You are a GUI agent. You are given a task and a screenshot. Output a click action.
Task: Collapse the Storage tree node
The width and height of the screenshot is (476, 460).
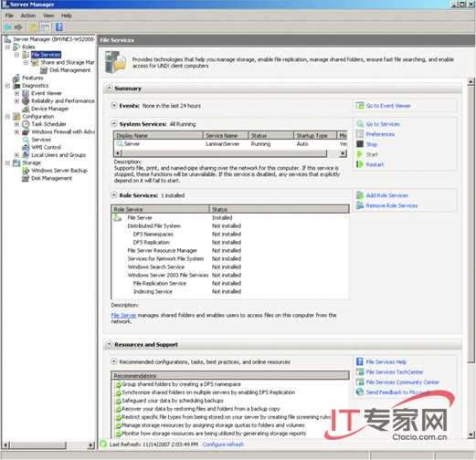8,162
